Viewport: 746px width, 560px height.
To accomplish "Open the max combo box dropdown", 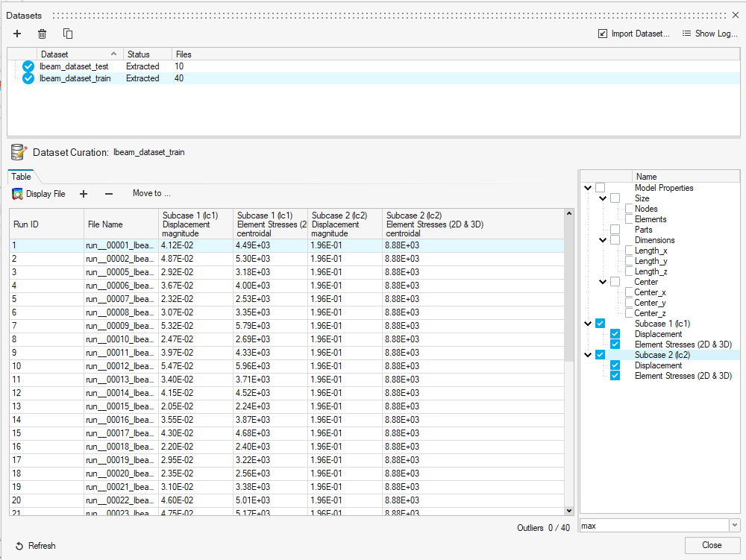I will pos(735,526).
